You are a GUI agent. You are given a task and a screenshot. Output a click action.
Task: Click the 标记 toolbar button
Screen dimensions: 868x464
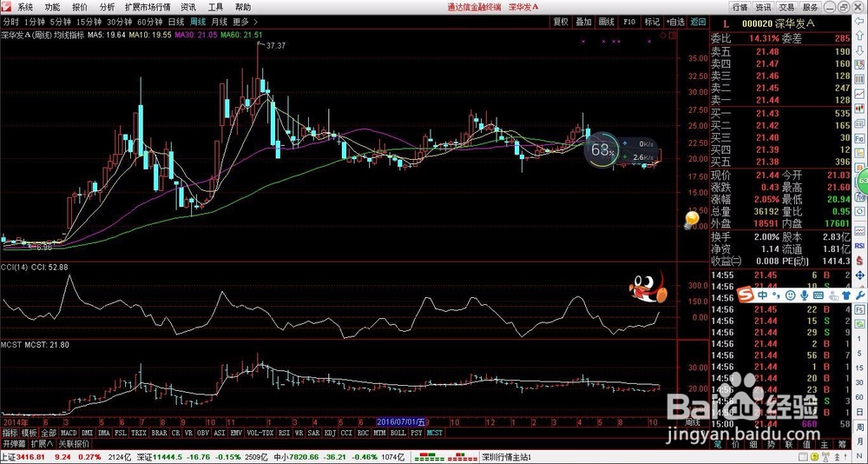(652, 22)
